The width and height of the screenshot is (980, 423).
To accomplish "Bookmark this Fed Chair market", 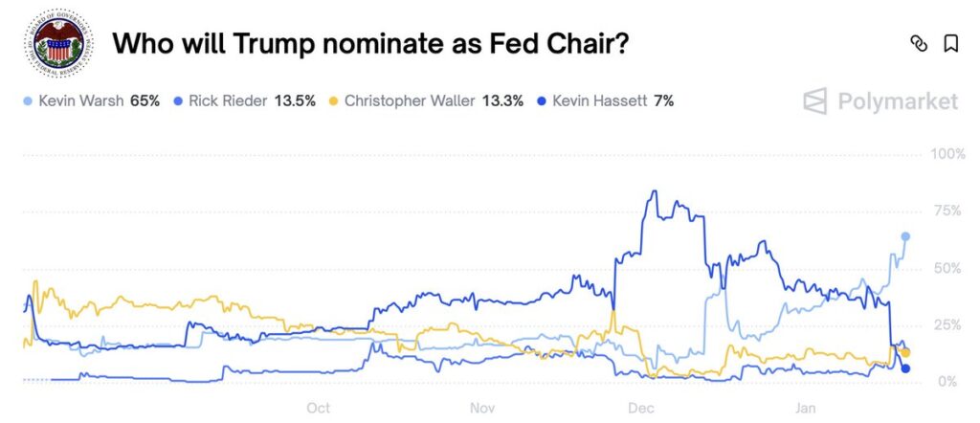I will [x=950, y=44].
